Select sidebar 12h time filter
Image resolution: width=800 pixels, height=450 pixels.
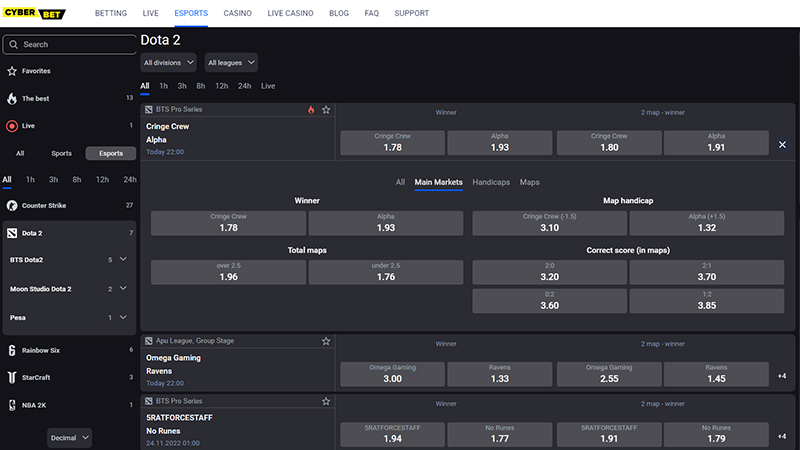tap(102, 180)
